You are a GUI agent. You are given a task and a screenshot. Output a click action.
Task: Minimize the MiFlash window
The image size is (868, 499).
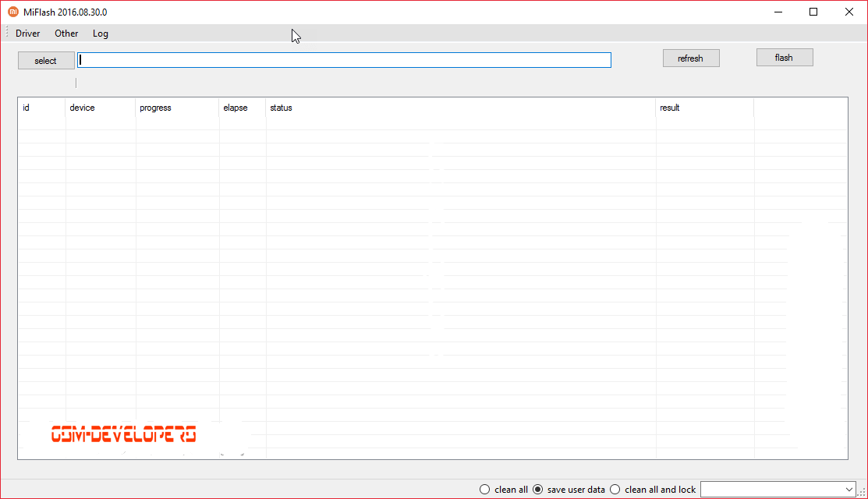click(x=778, y=12)
